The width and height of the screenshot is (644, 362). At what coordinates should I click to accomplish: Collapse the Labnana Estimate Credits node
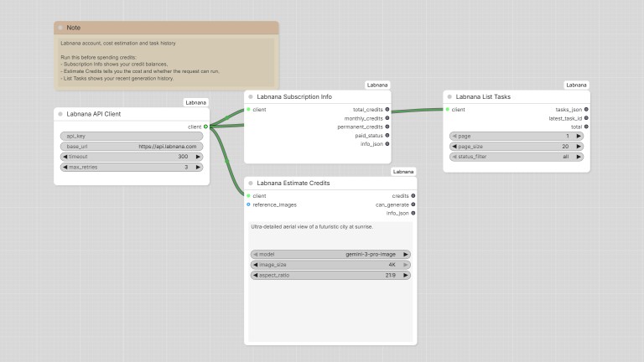[x=251, y=183]
